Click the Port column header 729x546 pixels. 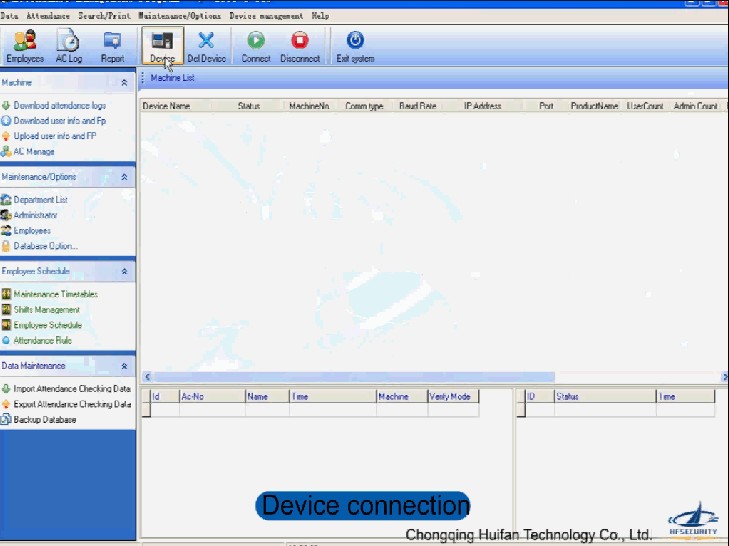click(x=546, y=106)
